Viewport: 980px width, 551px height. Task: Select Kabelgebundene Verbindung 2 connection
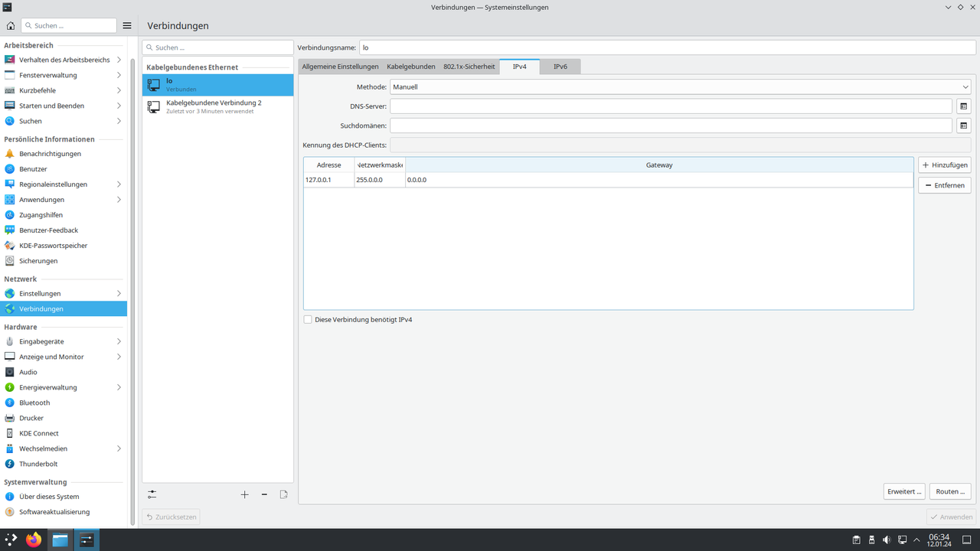point(217,106)
